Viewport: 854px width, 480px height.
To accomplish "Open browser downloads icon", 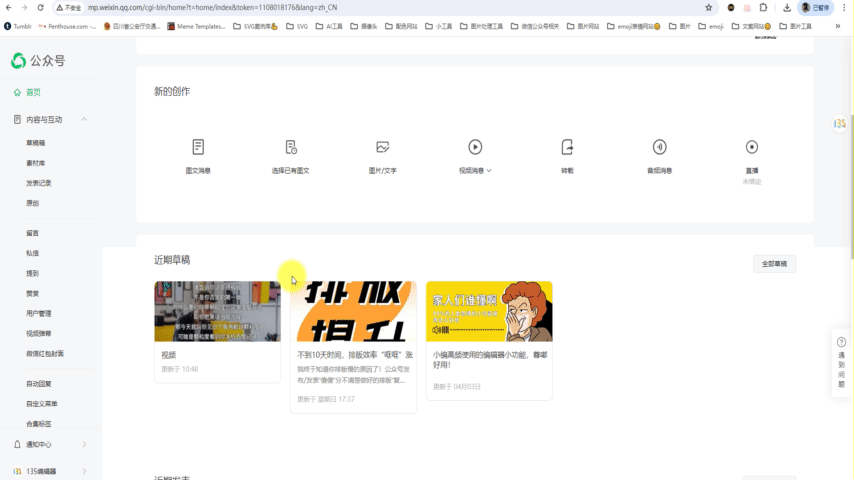I will (x=787, y=8).
